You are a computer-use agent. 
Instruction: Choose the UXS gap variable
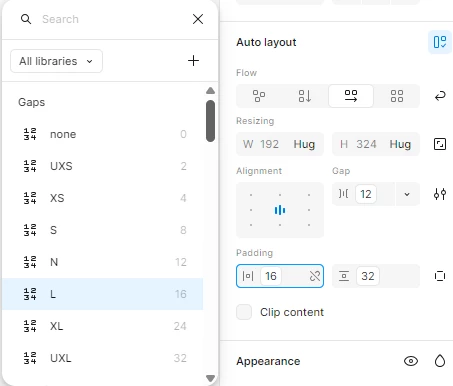point(103,166)
